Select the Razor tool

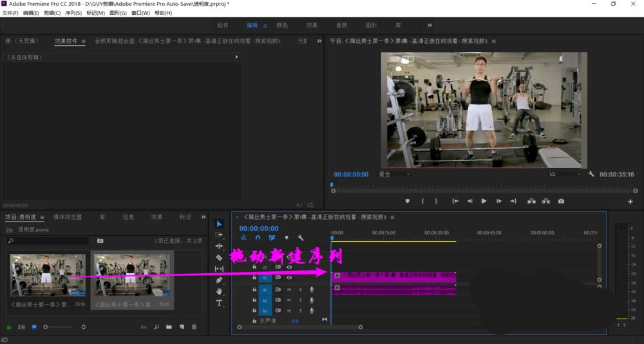pos(219,258)
